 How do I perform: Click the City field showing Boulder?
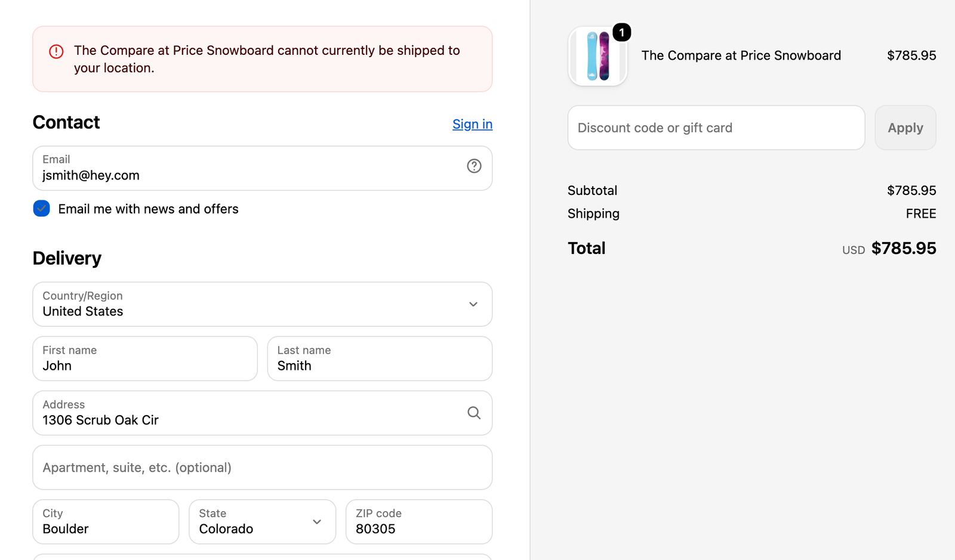point(106,522)
